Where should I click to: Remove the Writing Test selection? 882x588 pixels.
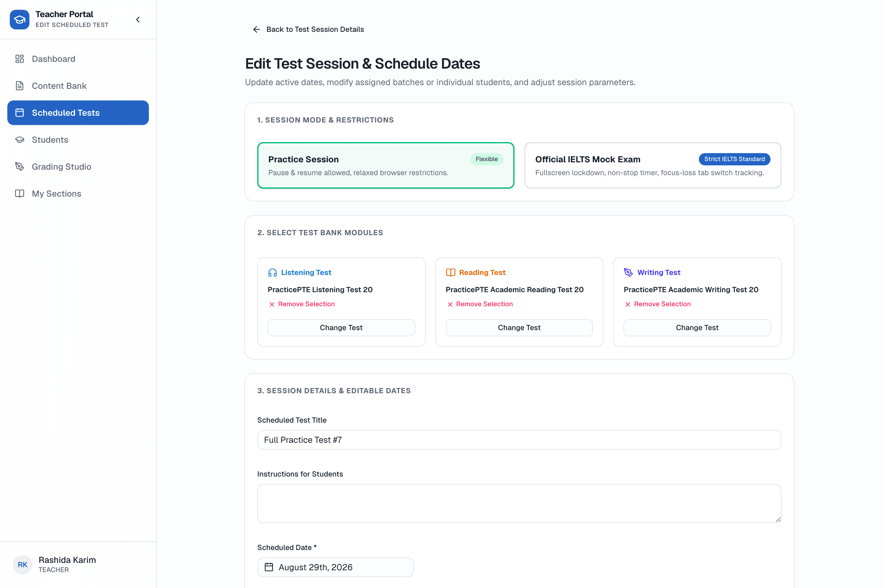click(658, 304)
